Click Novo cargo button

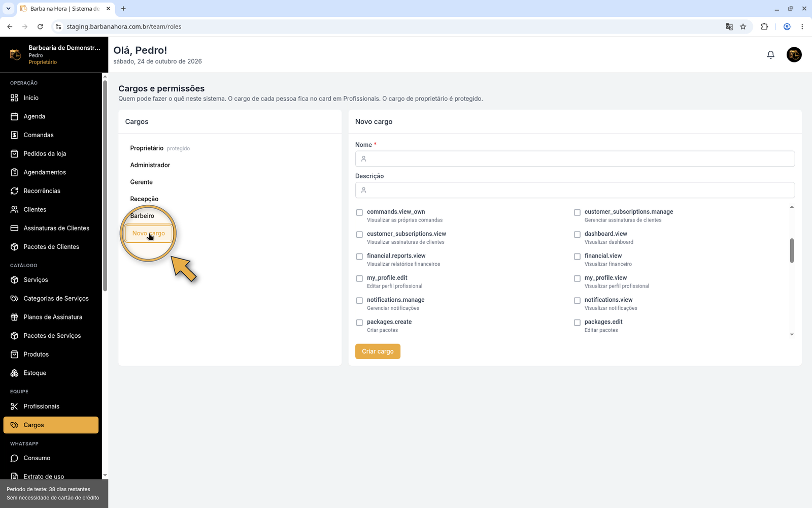149,233
